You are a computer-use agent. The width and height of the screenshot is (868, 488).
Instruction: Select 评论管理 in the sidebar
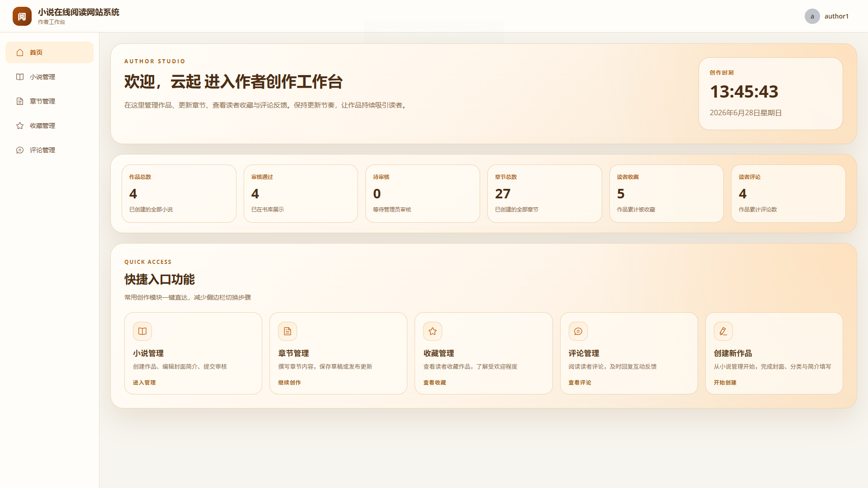point(49,150)
